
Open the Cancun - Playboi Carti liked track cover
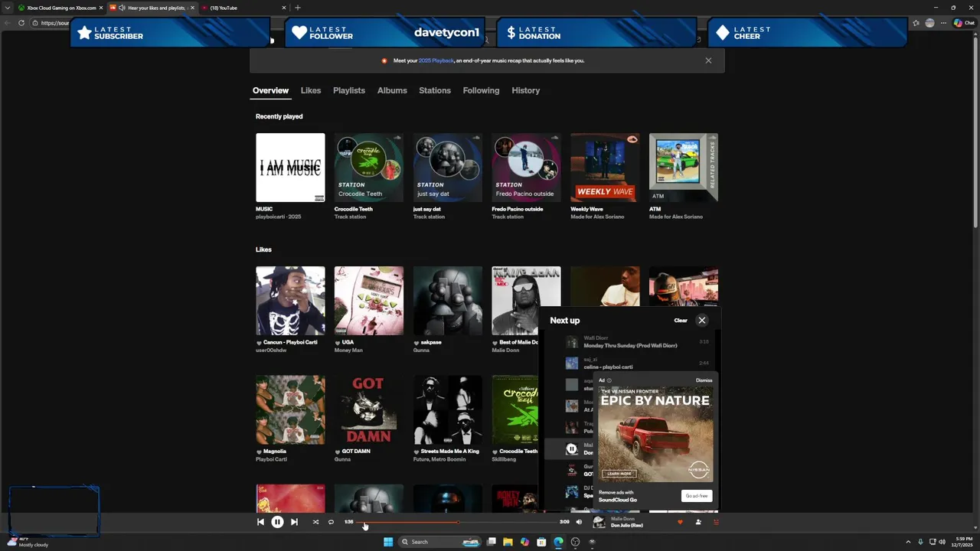(290, 301)
